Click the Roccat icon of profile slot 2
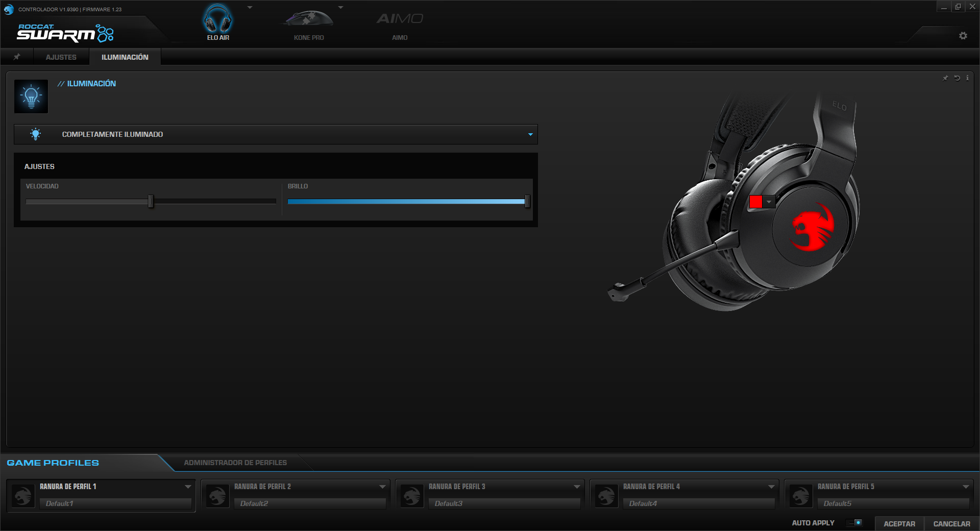980x531 pixels. [x=217, y=496]
